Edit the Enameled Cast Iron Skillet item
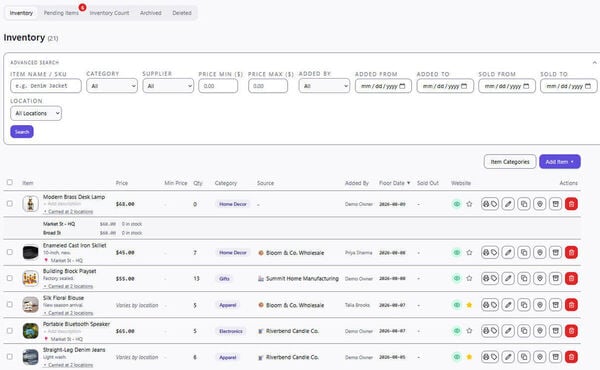This screenshot has height=370, width=600. click(508, 253)
